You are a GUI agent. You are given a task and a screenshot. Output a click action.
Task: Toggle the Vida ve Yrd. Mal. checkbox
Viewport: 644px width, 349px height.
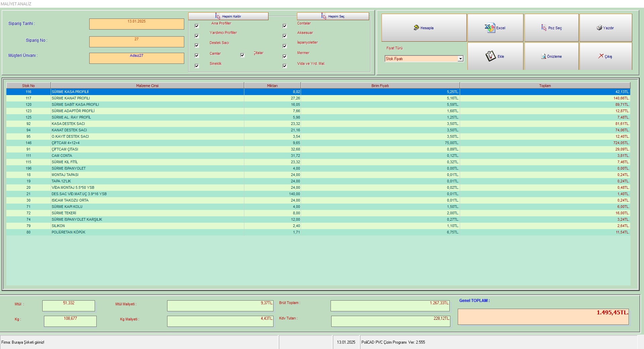285,66
